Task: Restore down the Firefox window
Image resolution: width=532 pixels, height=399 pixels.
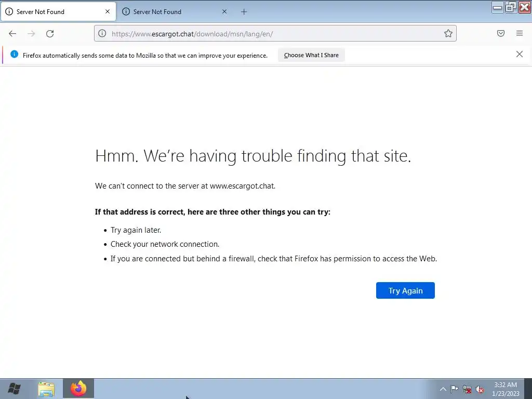Action: pos(510,7)
